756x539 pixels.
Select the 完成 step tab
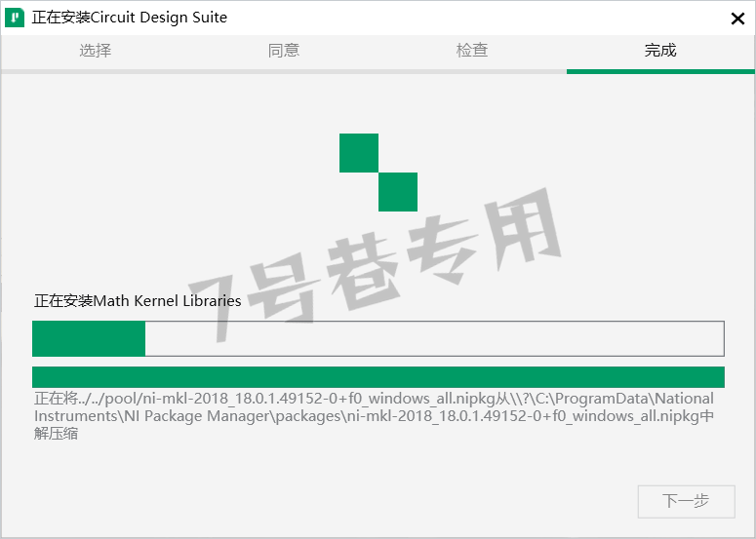point(660,50)
